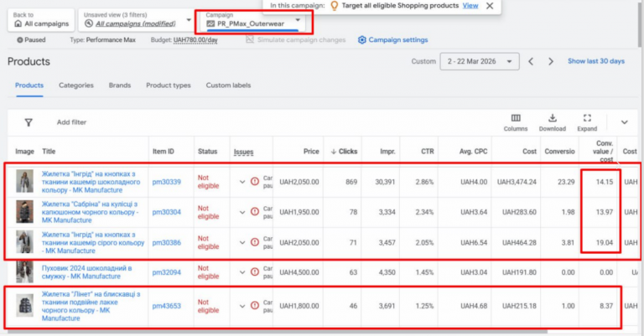Click the cost value UAH3,474.24
Screen dimensions: 644x336
click(x=517, y=182)
